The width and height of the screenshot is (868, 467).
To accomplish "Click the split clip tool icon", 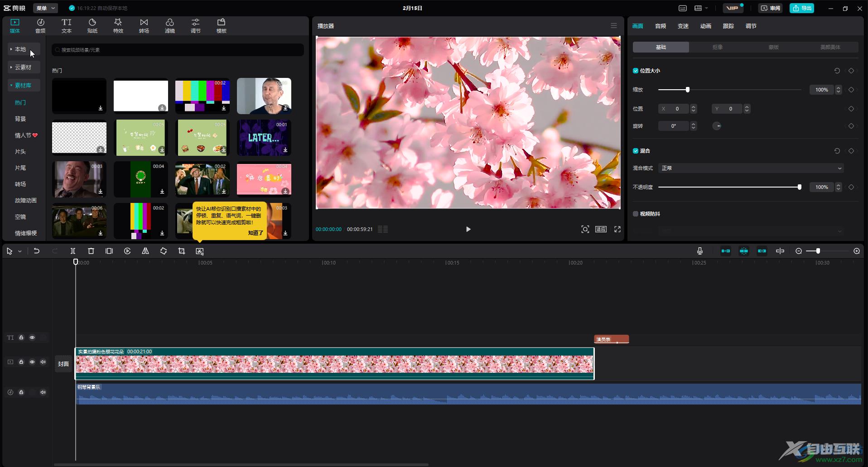I will (x=73, y=251).
